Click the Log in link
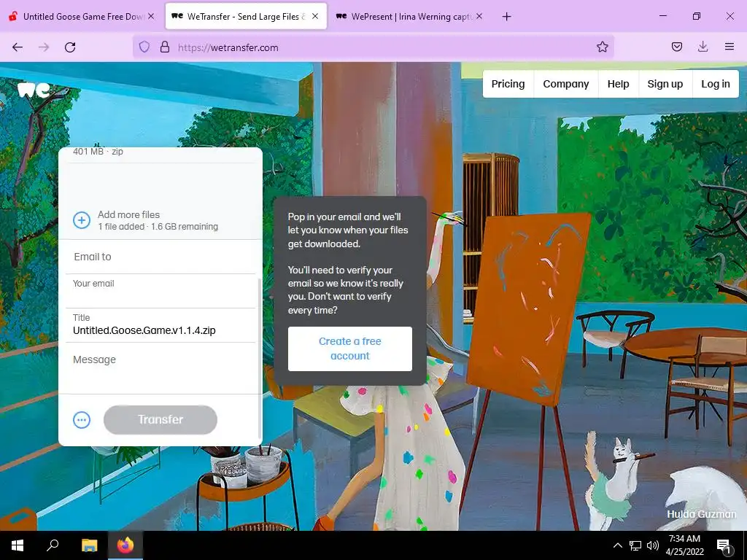 point(716,84)
